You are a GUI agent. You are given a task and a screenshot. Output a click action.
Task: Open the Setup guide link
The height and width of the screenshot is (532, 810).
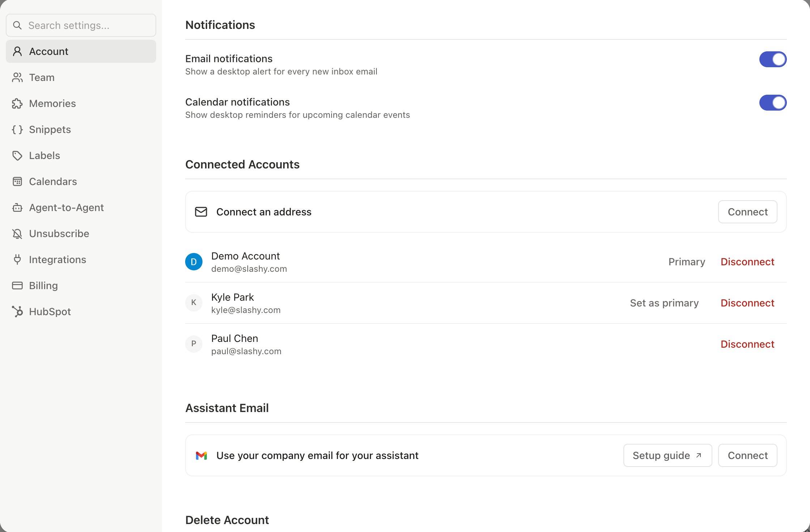click(x=668, y=455)
